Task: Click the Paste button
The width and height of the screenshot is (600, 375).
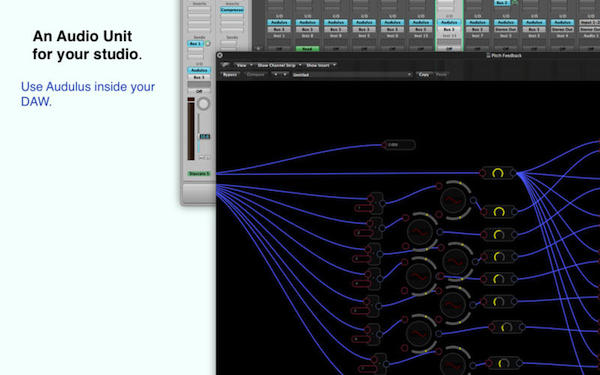Action: (441, 75)
